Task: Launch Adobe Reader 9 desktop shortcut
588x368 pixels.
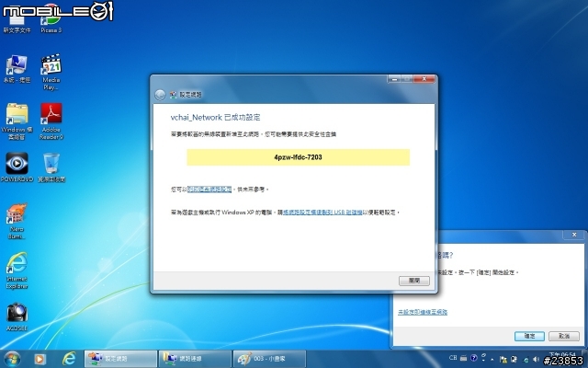Action: pos(51,121)
